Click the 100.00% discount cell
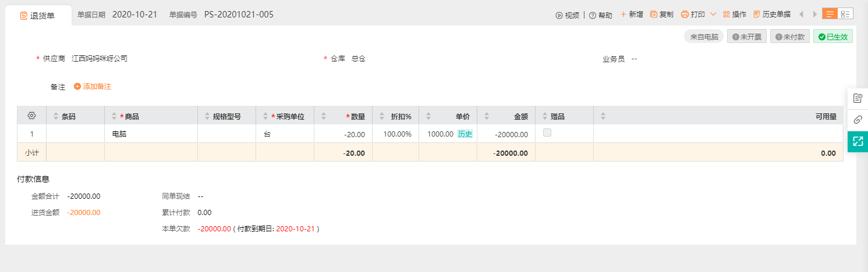The height and width of the screenshot is (272, 868). [x=396, y=134]
